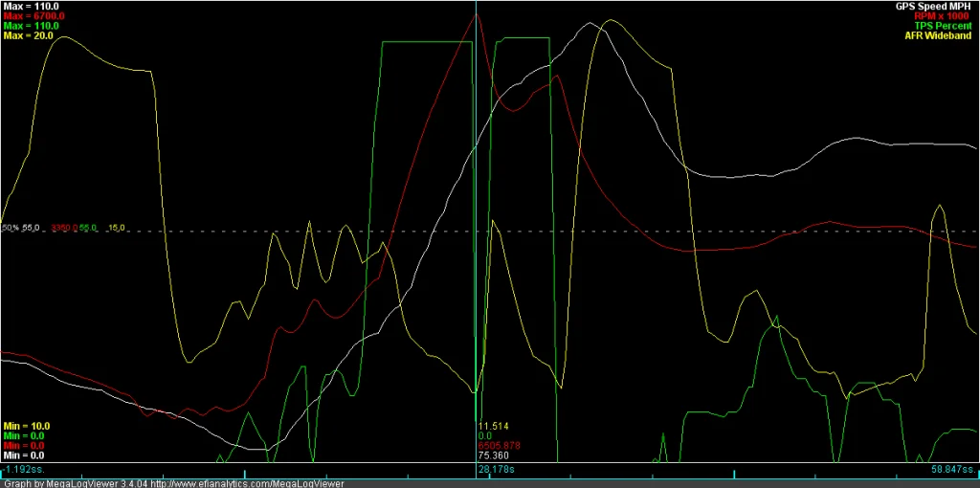980x488 pixels.
Task: Click the MegaLogViewer efianalytics.com URL text
Action: tap(247, 483)
